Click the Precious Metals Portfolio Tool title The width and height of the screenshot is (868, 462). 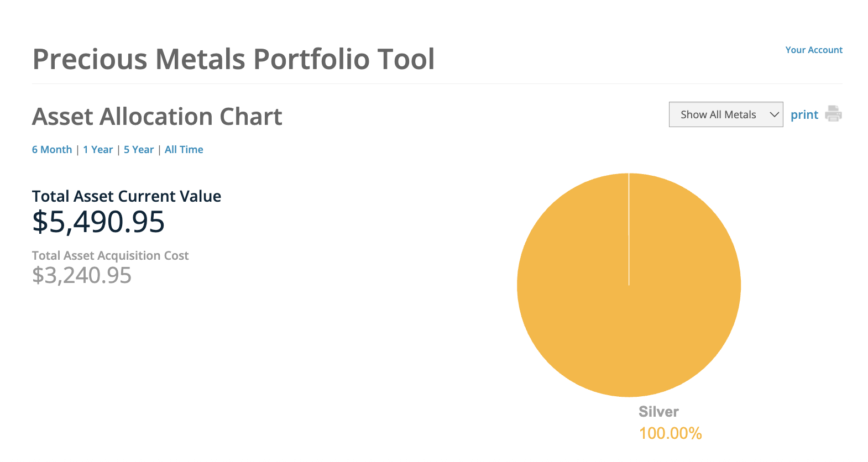click(233, 59)
